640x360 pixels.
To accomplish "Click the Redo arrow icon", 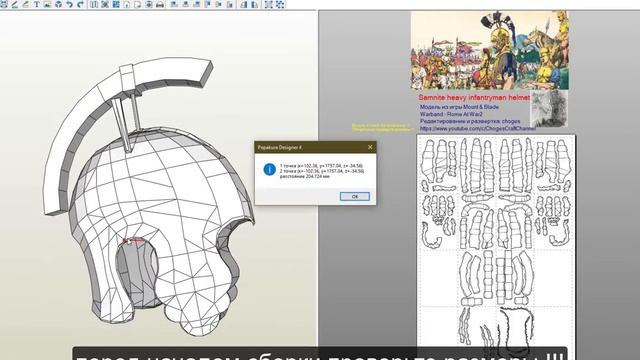I will (x=80, y=4).
